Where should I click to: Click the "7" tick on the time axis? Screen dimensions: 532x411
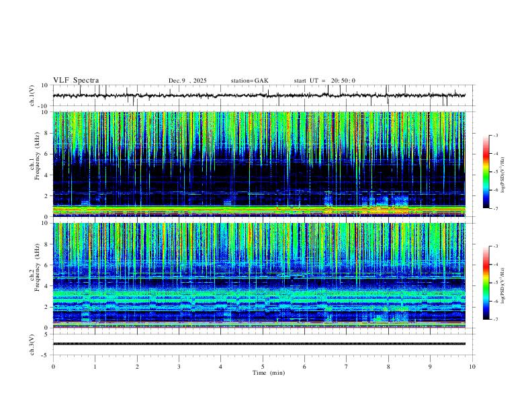click(347, 367)
